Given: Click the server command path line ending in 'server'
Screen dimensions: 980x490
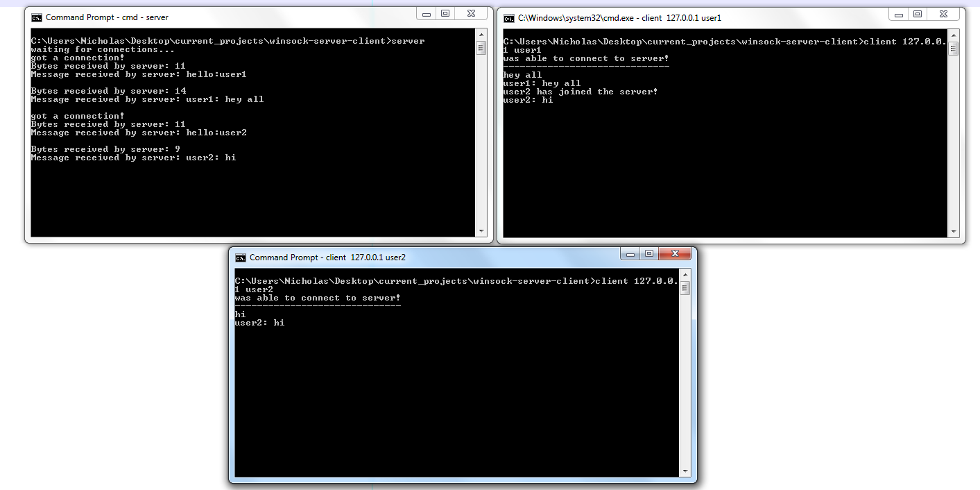Looking at the screenshot, I should (227, 41).
